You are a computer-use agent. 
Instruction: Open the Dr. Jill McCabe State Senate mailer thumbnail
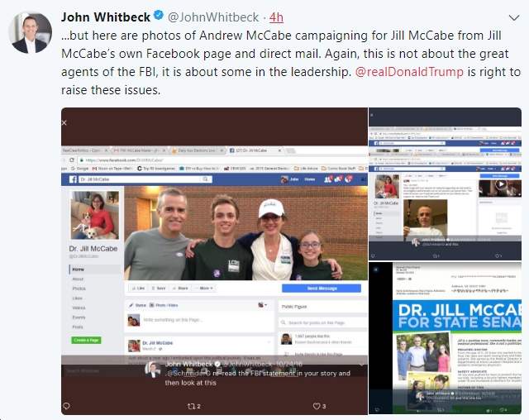click(x=445, y=338)
